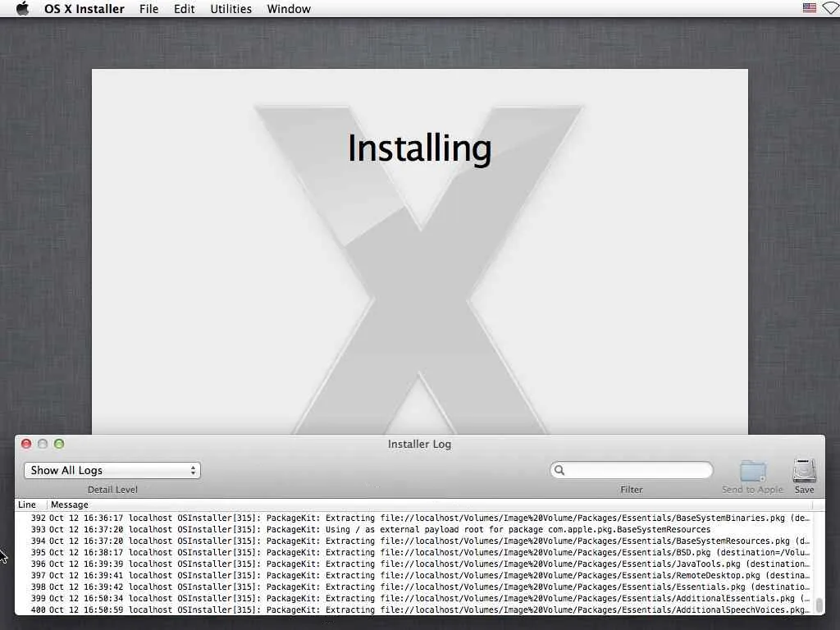840x630 pixels.
Task: Click the Installer Log window title
Action: [419, 444]
